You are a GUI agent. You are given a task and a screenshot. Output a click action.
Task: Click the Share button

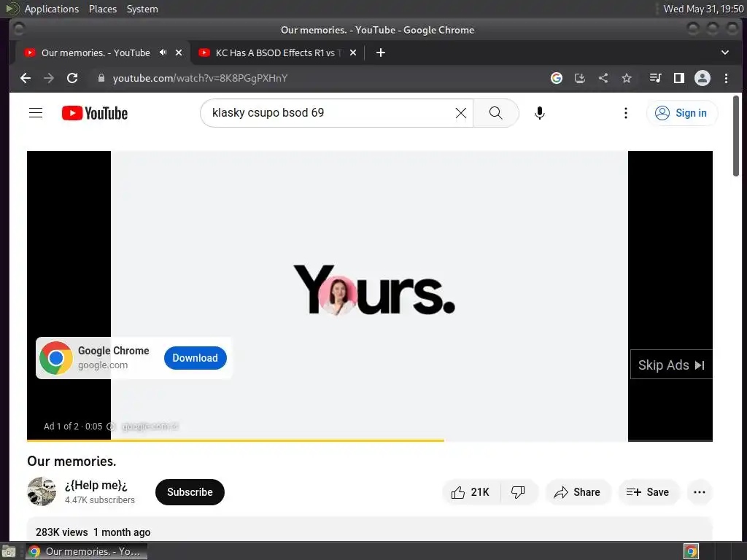pyautogui.click(x=578, y=492)
